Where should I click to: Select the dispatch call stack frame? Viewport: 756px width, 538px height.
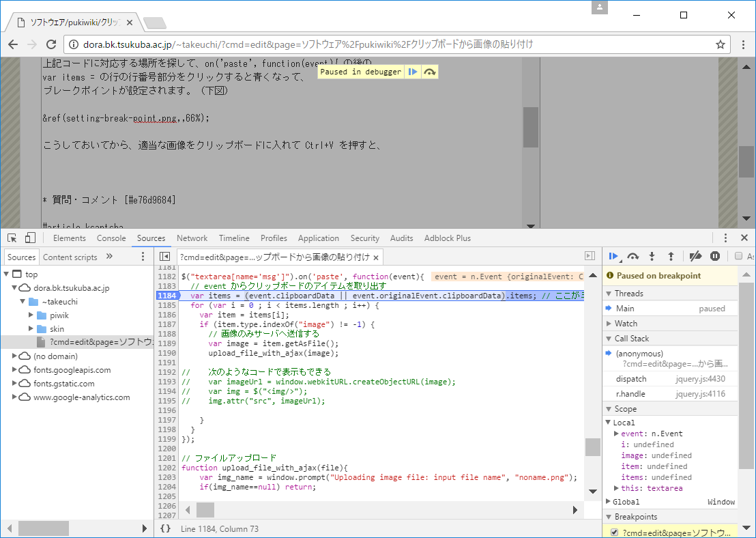(x=631, y=379)
